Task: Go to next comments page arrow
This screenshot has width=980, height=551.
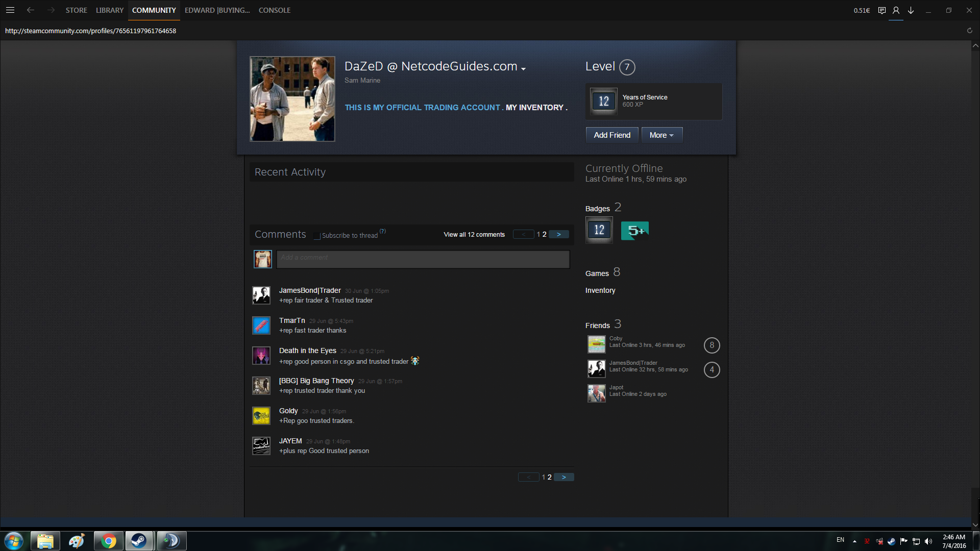Action: pyautogui.click(x=559, y=235)
